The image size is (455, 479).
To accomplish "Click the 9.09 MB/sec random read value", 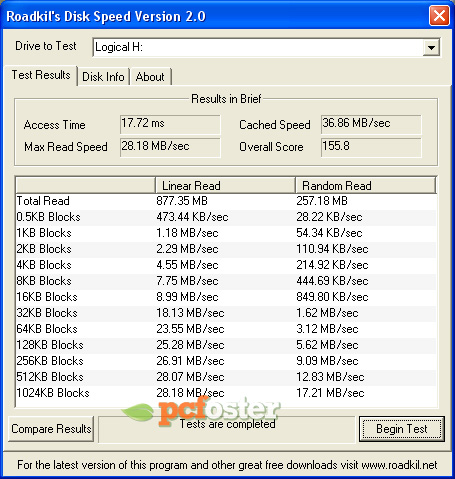I will [x=327, y=361].
